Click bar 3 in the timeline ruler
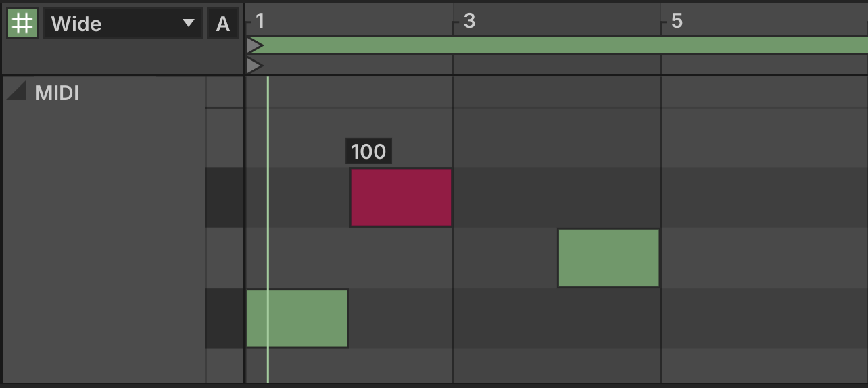The image size is (868, 388). pyautogui.click(x=469, y=21)
